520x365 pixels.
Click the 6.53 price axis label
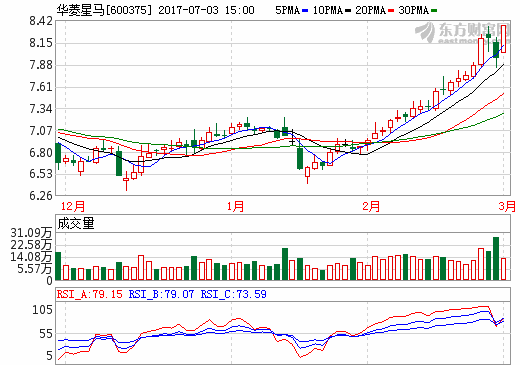pyautogui.click(x=41, y=174)
